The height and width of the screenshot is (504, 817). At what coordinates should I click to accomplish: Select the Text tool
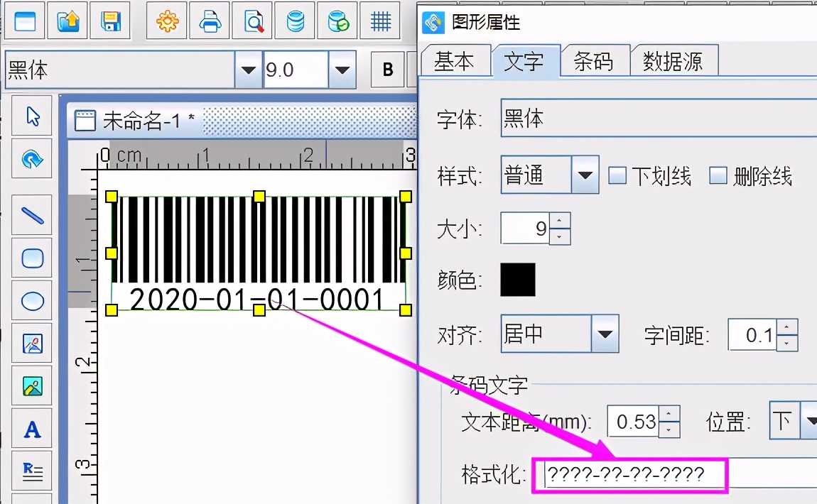pyautogui.click(x=31, y=428)
